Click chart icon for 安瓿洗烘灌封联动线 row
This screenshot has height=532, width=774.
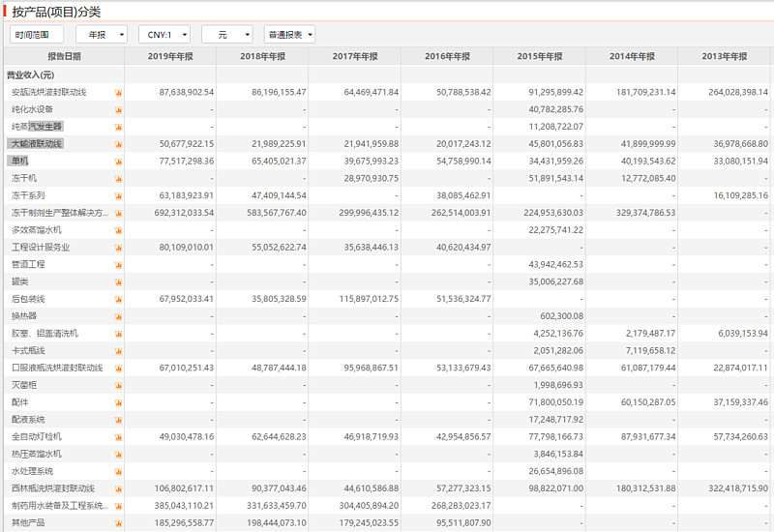click(x=119, y=93)
